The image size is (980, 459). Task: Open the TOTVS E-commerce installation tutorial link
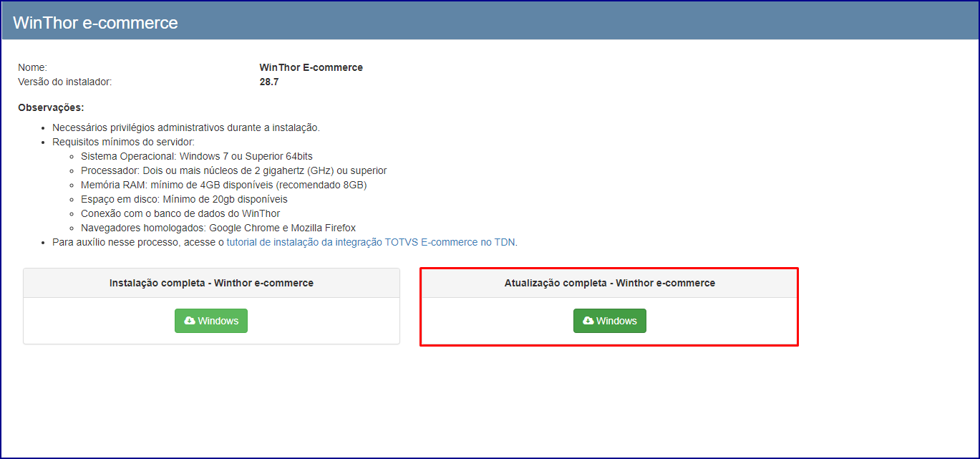pyautogui.click(x=371, y=242)
